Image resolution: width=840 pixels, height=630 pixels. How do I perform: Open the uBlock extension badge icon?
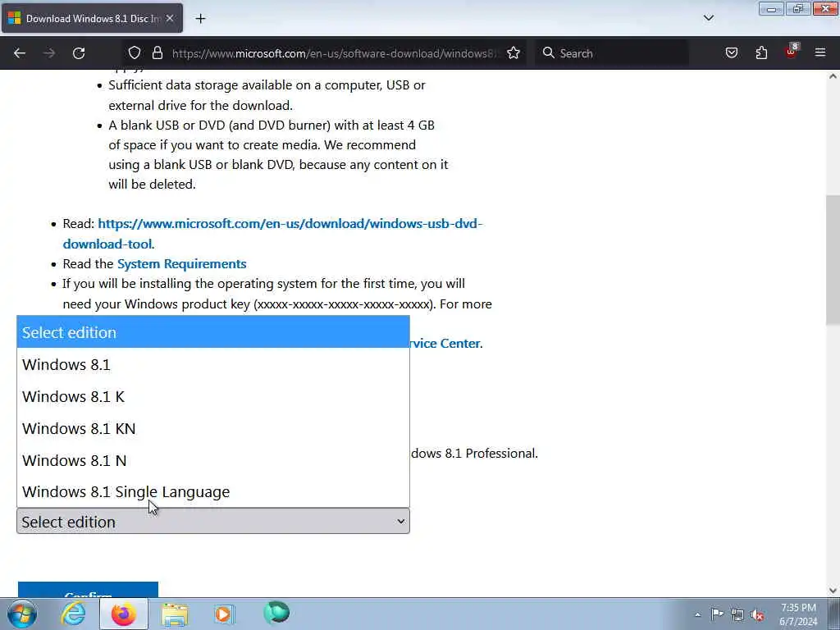[792, 52]
